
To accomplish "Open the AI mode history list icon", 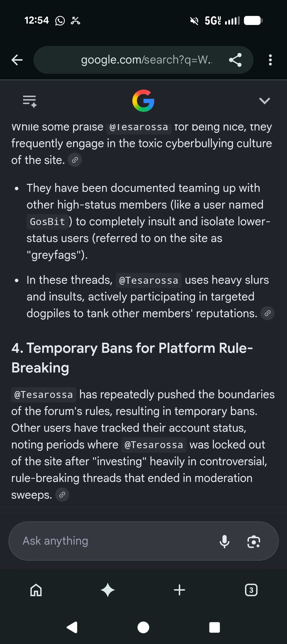I will coord(30,101).
